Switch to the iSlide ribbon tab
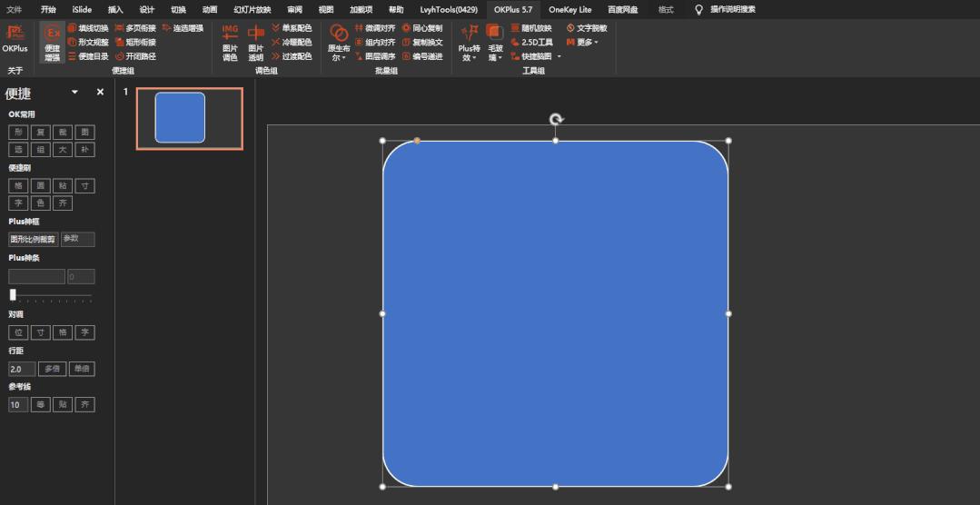Viewport: 980px width, 505px height. click(82, 9)
